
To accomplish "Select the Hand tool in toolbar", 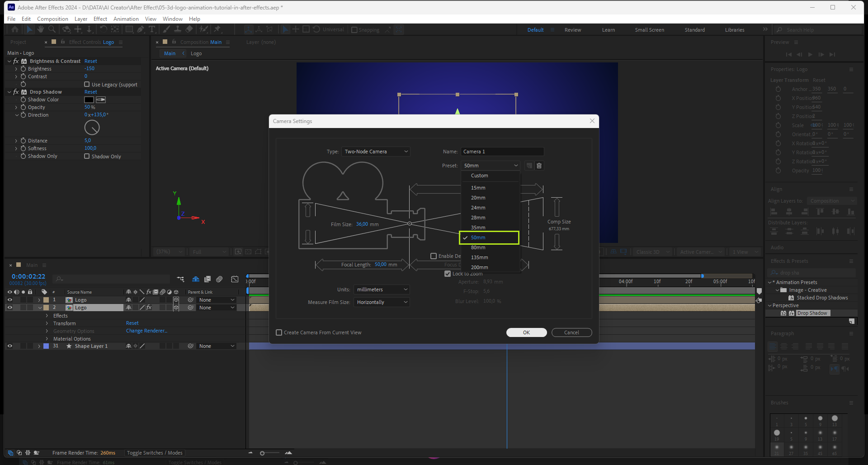I will tap(41, 29).
